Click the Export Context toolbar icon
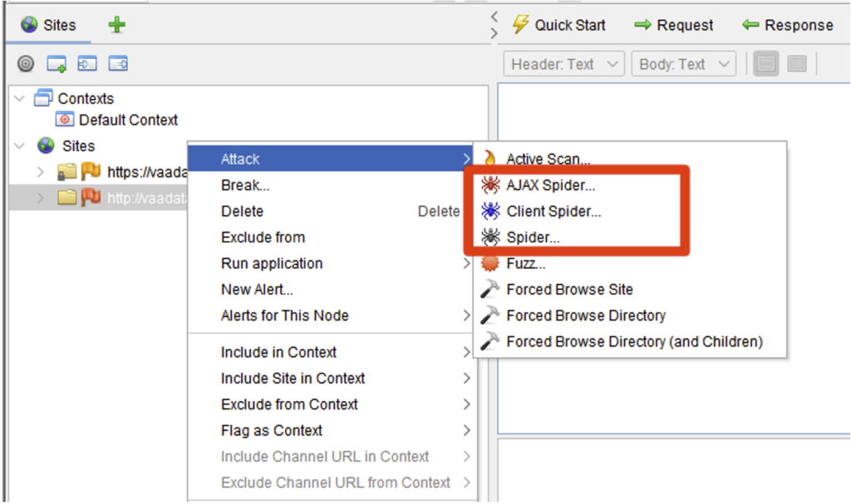Screen dimensions: 851x504 pyautogui.click(x=118, y=64)
